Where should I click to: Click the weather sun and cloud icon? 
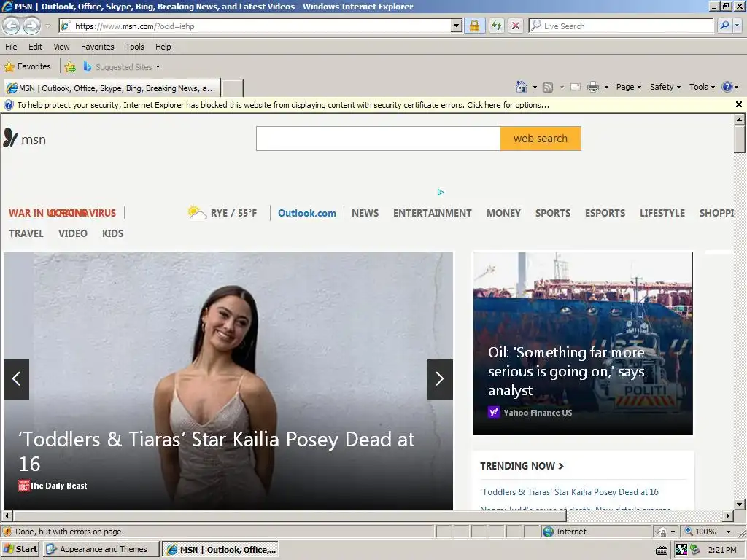(197, 212)
